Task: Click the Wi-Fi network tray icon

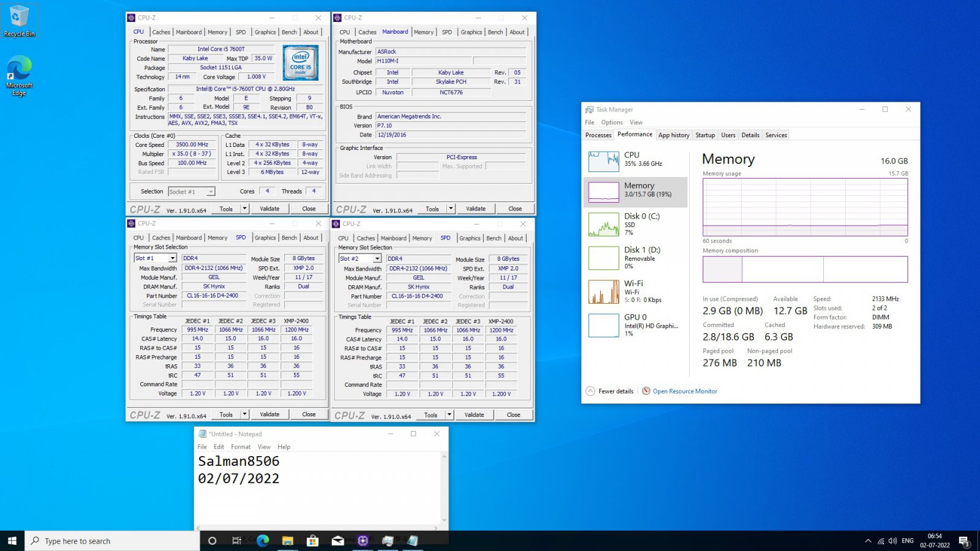Action: click(x=881, y=541)
